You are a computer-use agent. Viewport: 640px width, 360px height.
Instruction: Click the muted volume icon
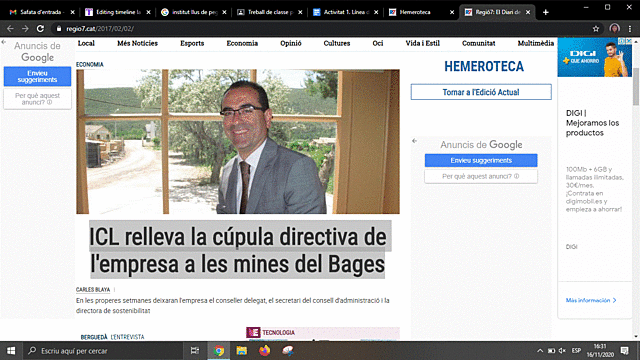562,351
